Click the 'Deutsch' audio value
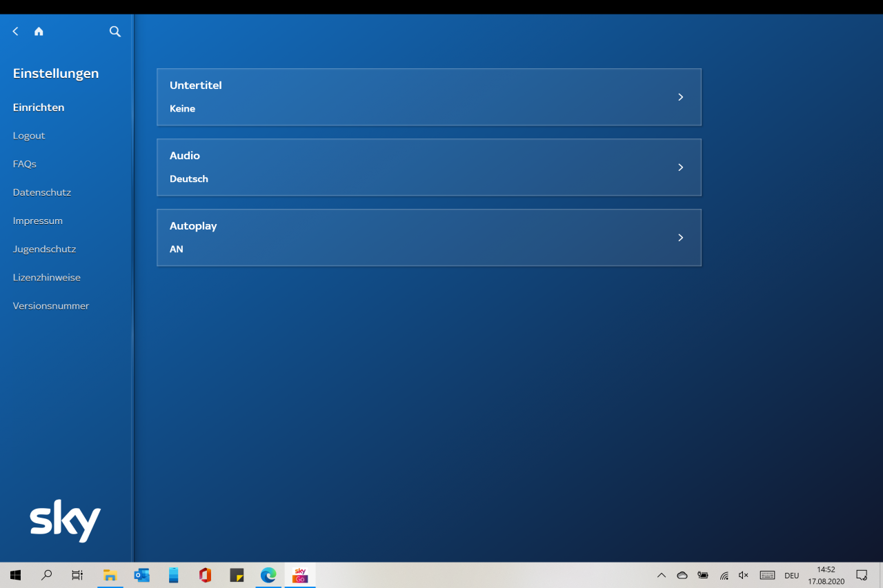Image resolution: width=883 pixels, height=588 pixels. pos(189,179)
